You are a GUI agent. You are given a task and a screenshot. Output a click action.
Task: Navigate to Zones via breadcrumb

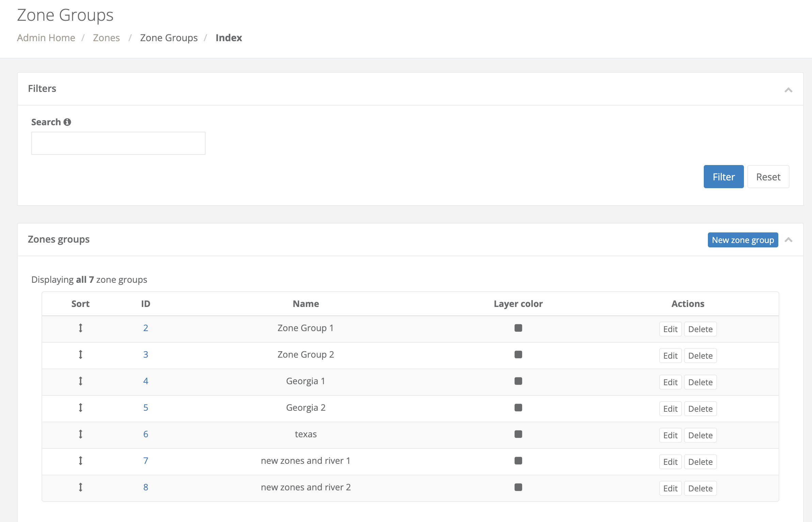[107, 38]
